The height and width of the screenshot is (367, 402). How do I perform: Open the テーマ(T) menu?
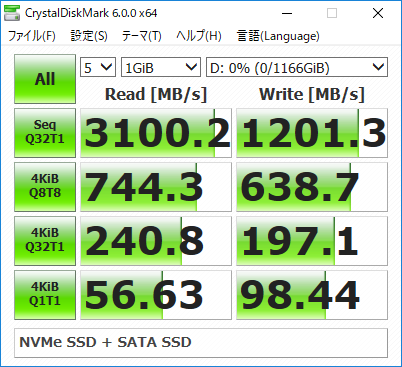coord(142,36)
